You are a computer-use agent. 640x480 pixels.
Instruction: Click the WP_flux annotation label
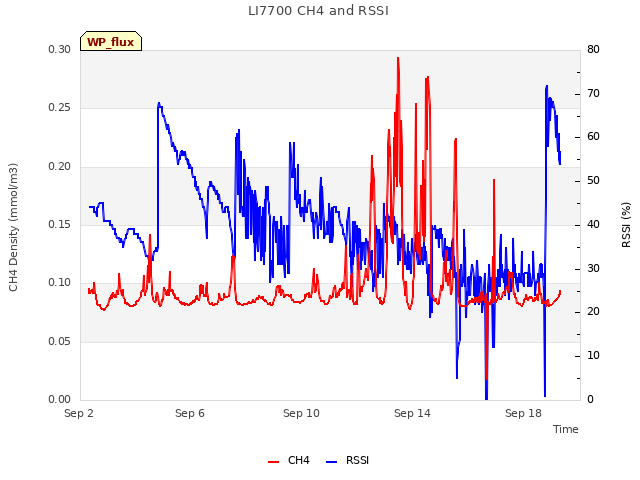pos(111,42)
